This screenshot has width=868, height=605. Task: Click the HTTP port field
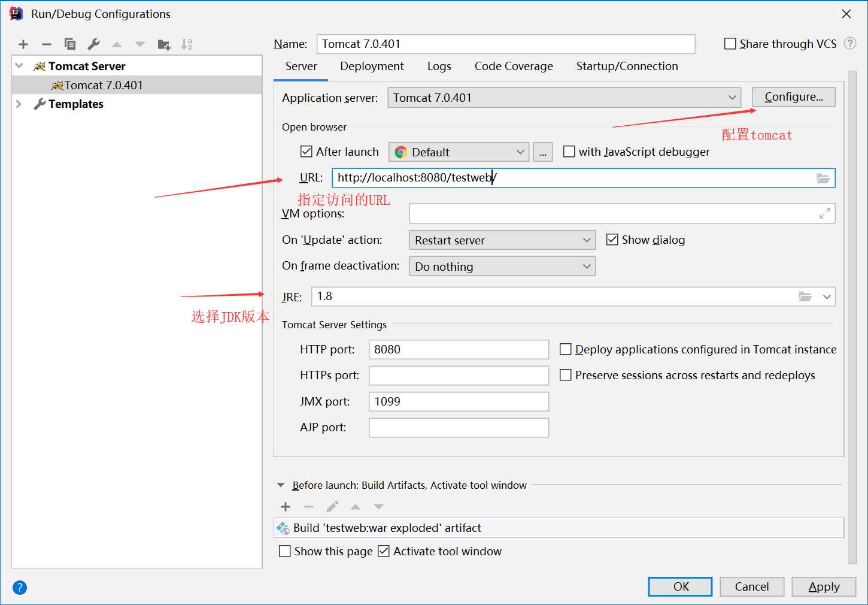[459, 349]
